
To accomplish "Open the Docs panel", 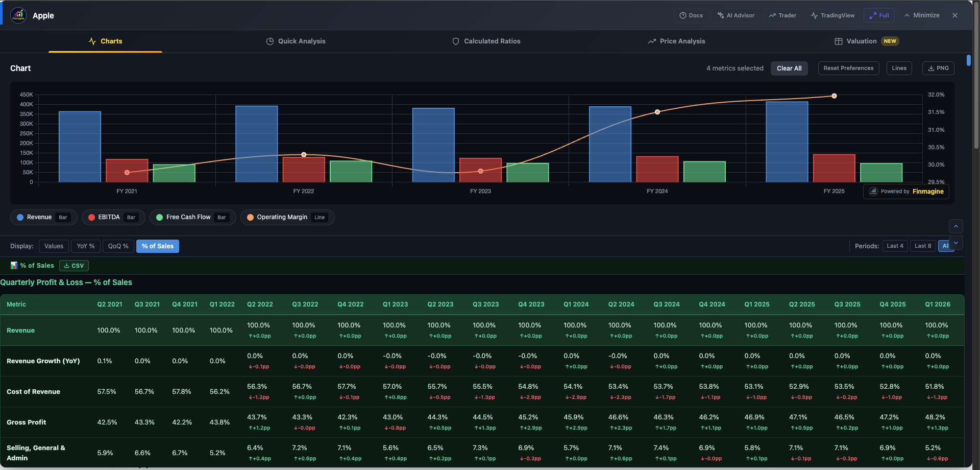I will coord(691,15).
